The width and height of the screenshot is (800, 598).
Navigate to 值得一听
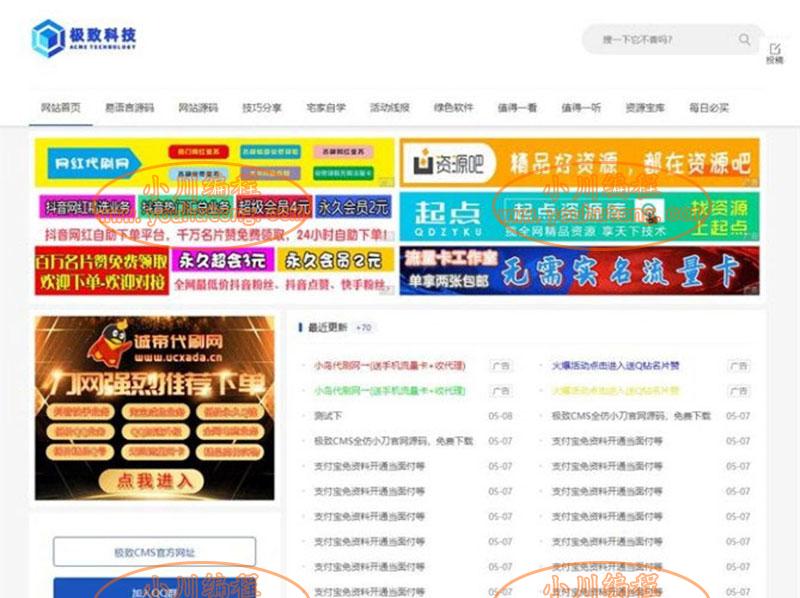[x=581, y=108]
